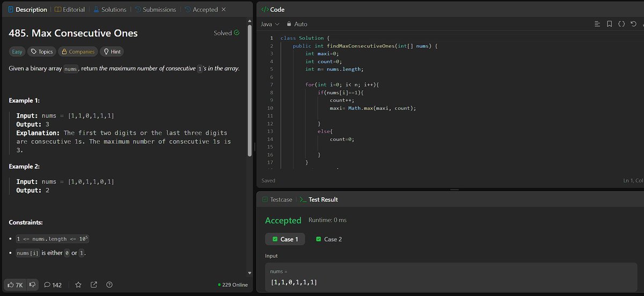Click the Solved checkmark icon
Screen dimensions: 644x296
[x=237, y=33]
